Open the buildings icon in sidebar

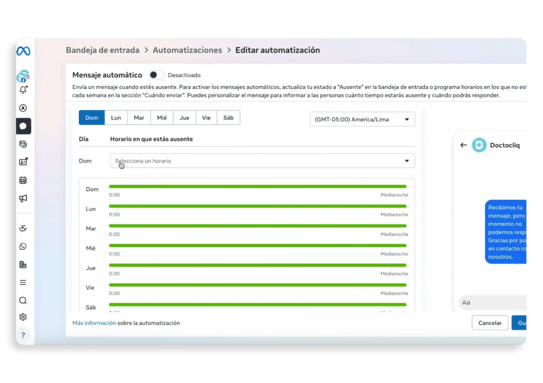[23, 265]
